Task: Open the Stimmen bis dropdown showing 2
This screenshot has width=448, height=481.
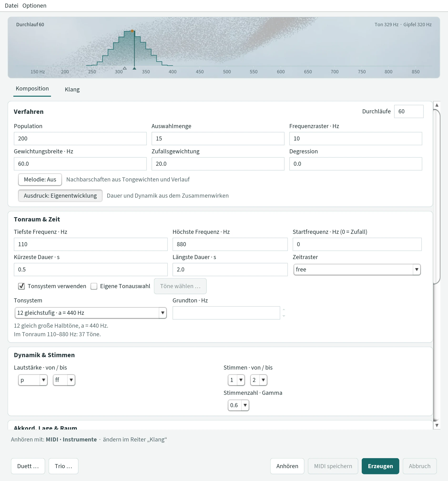Action: [259, 380]
